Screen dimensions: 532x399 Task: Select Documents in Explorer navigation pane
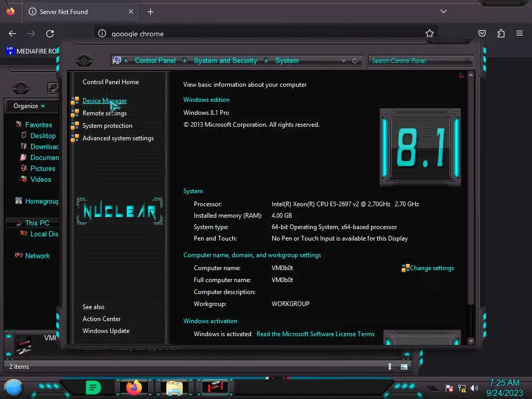coord(44,157)
